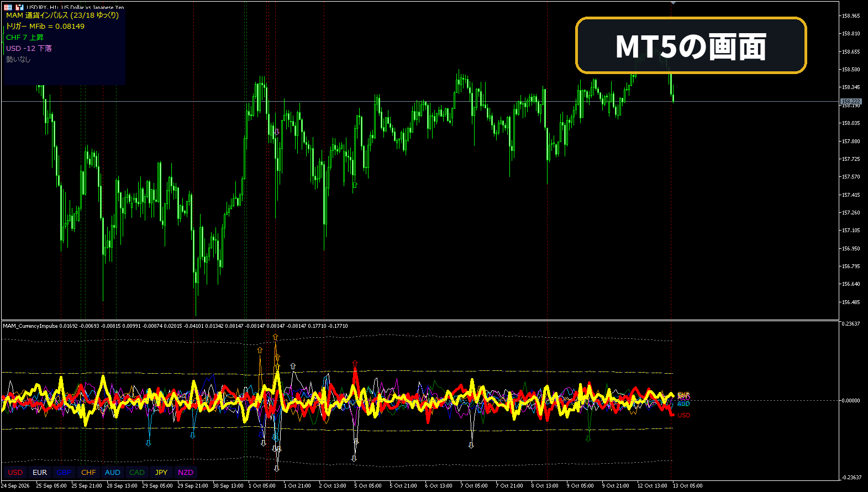Click the blue AUD line label
This screenshot has width=868, height=492.
coord(684,404)
